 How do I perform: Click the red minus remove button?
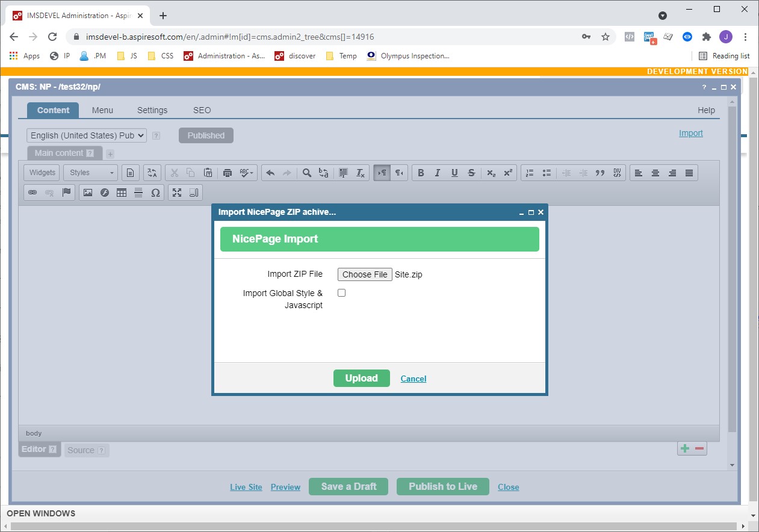coord(699,448)
